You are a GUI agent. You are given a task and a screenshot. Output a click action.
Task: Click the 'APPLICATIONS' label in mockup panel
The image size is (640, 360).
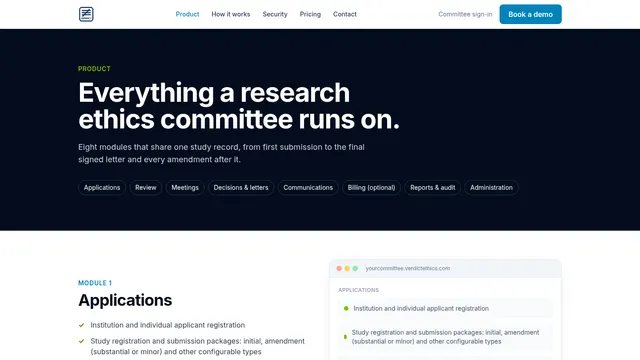(358, 290)
